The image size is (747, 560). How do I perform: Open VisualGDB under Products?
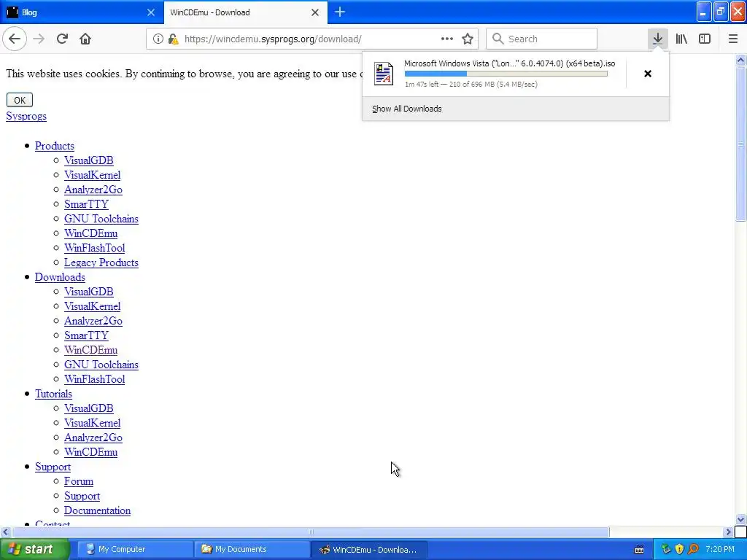pos(88,160)
